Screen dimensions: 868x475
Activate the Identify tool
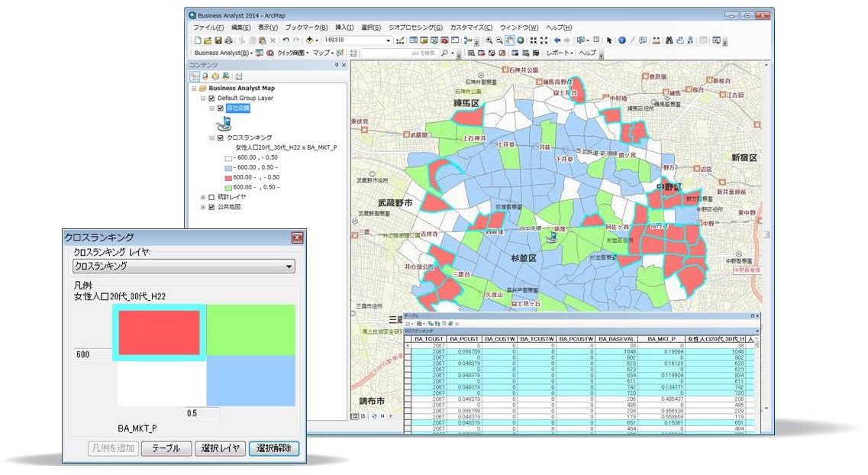point(621,40)
